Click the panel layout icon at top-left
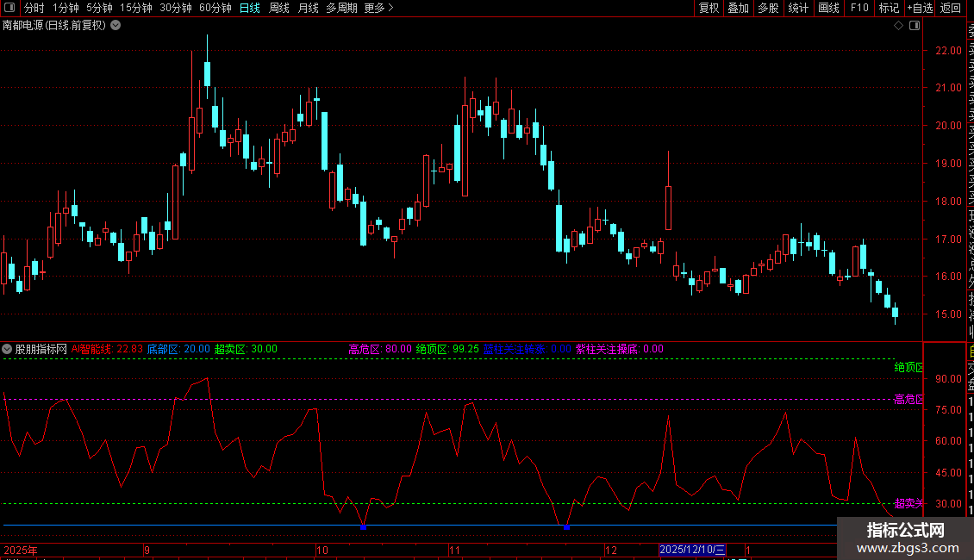The width and height of the screenshot is (974, 560). pyautogui.click(x=9, y=8)
